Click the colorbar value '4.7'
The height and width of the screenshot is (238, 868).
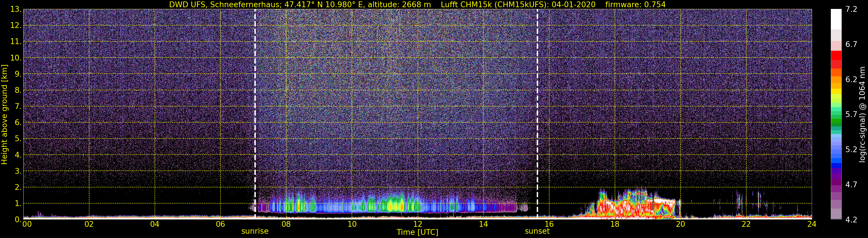pos(851,185)
